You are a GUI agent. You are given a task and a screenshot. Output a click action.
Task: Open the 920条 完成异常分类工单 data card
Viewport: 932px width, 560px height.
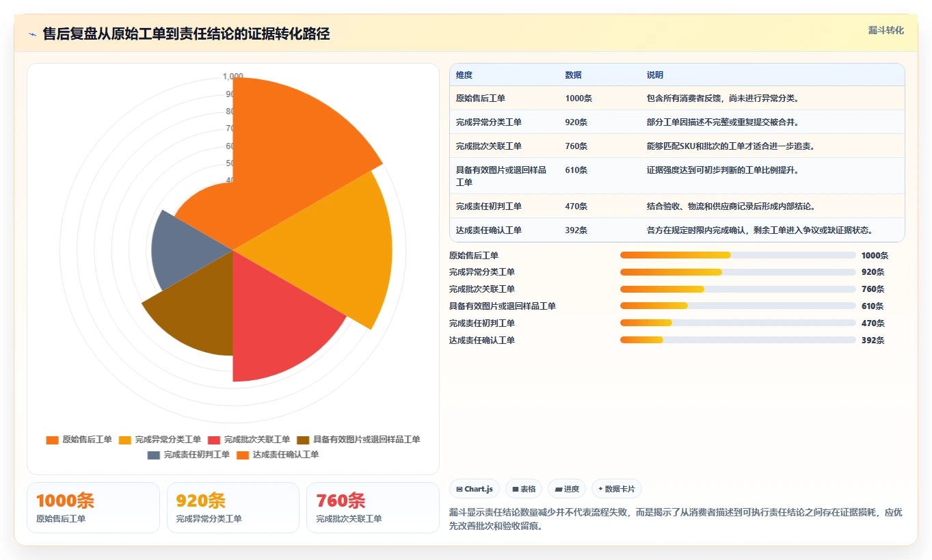pyautogui.click(x=233, y=507)
